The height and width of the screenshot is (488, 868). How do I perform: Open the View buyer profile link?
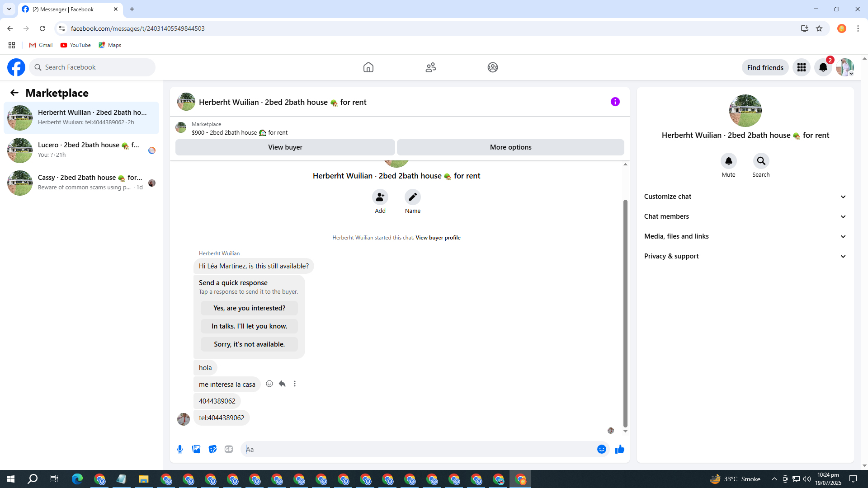(x=438, y=238)
